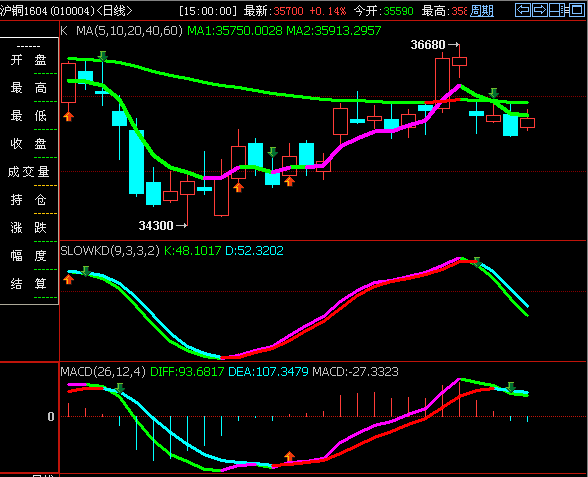Select the 持仓 row in the side panel
588x477 pixels.
pos(28,200)
